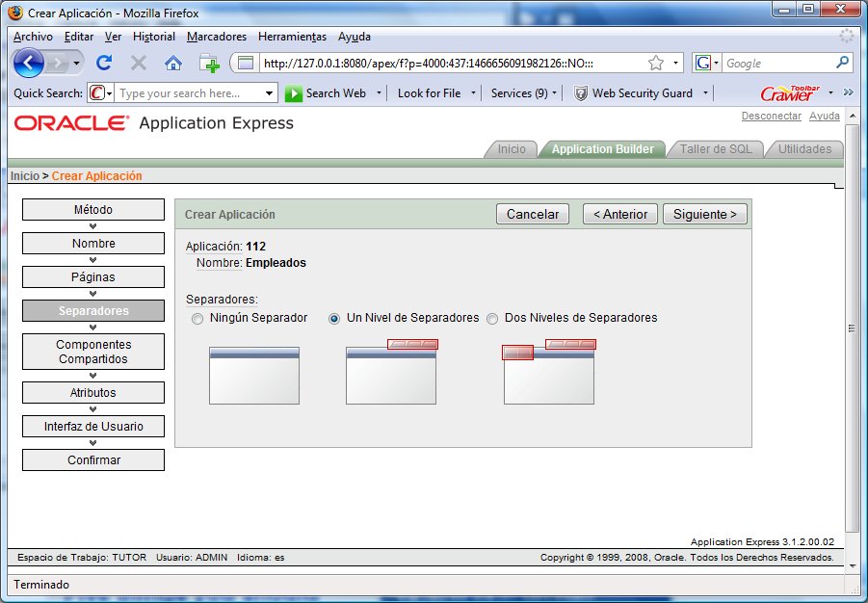This screenshot has height=603, width=868.
Task: Click the Separadores wizard step
Action: tap(93, 310)
